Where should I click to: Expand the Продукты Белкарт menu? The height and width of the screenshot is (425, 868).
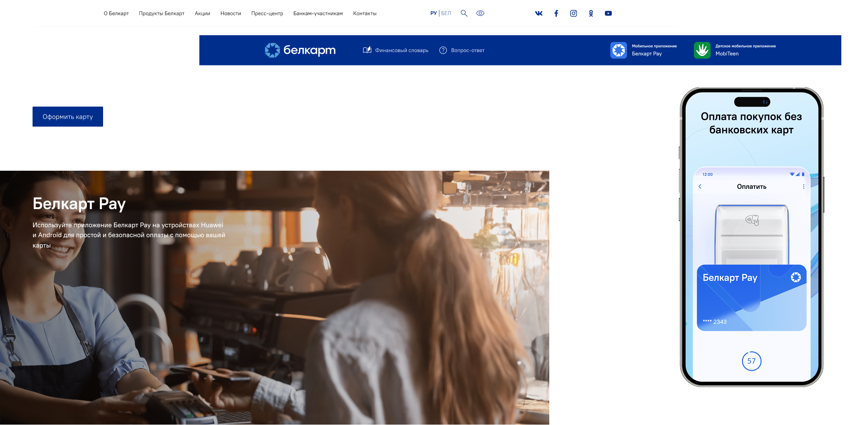click(x=161, y=14)
